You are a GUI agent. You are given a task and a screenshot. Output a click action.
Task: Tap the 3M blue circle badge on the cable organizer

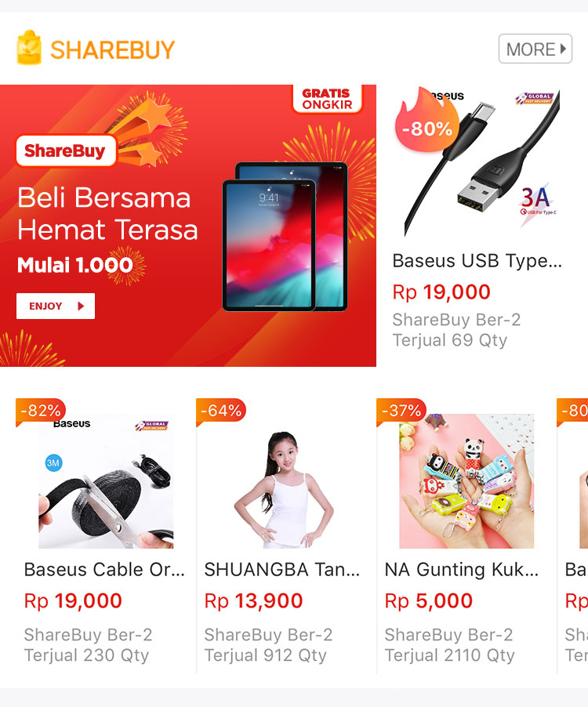[x=53, y=463]
